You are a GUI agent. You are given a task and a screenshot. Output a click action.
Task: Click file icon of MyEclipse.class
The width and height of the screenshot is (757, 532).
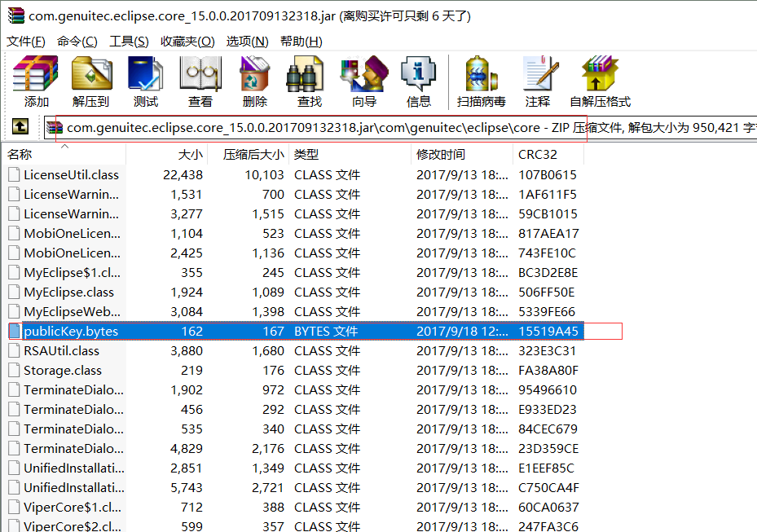15,292
